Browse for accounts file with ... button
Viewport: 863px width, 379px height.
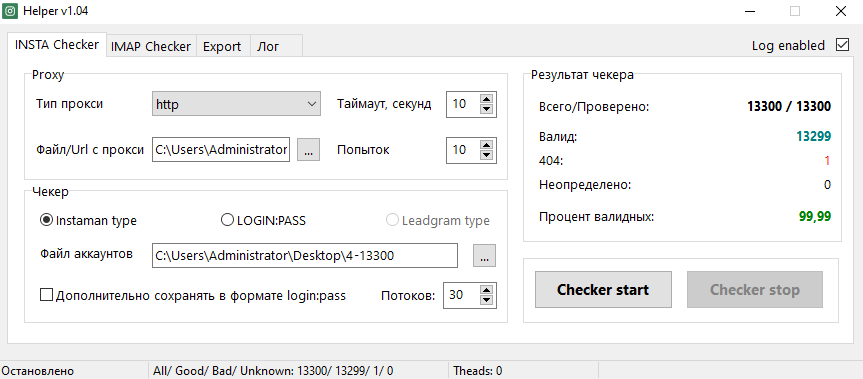tap(484, 256)
